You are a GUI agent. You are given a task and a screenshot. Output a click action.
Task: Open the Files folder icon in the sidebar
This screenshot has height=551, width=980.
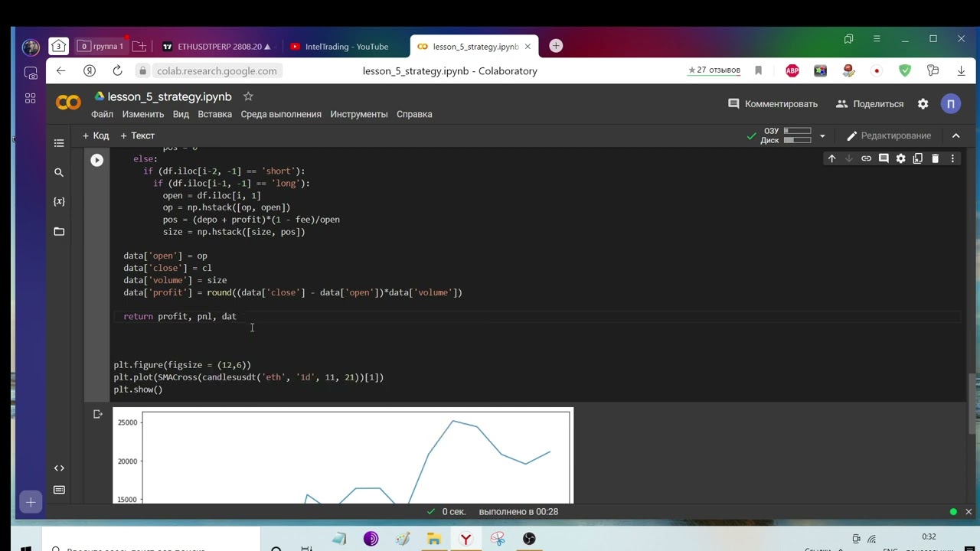(59, 231)
